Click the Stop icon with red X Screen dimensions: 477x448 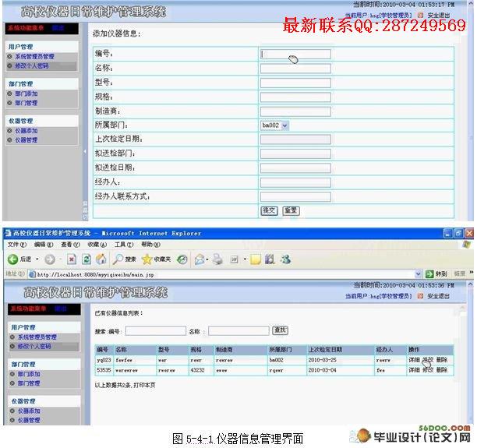click(x=72, y=259)
